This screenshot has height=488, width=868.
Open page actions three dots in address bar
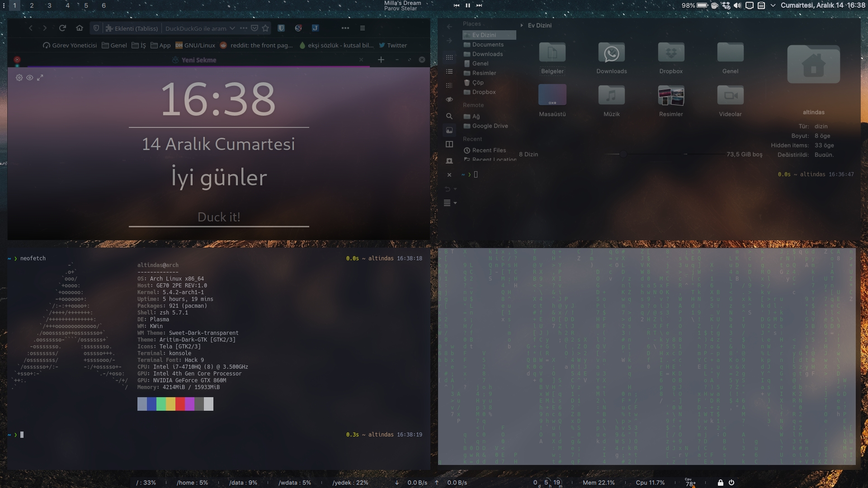point(244,28)
